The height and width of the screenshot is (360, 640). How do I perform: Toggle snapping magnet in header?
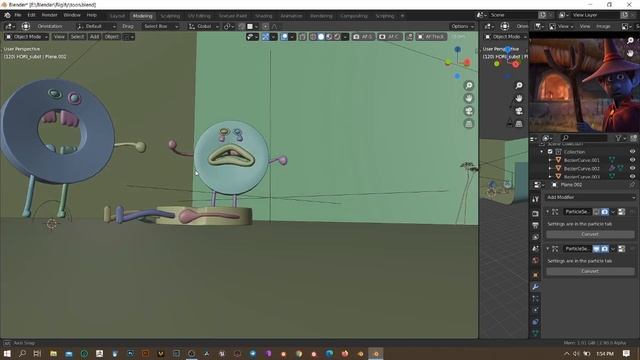click(242, 26)
